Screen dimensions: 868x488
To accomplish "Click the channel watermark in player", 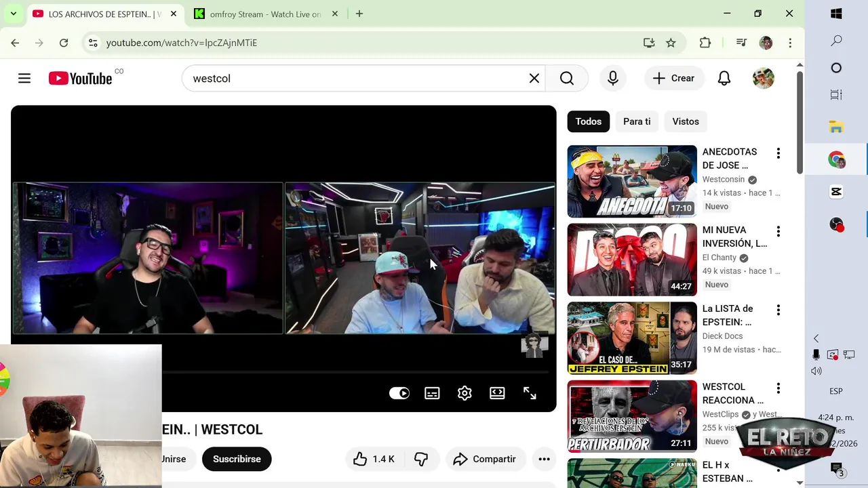I will click(x=534, y=346).
